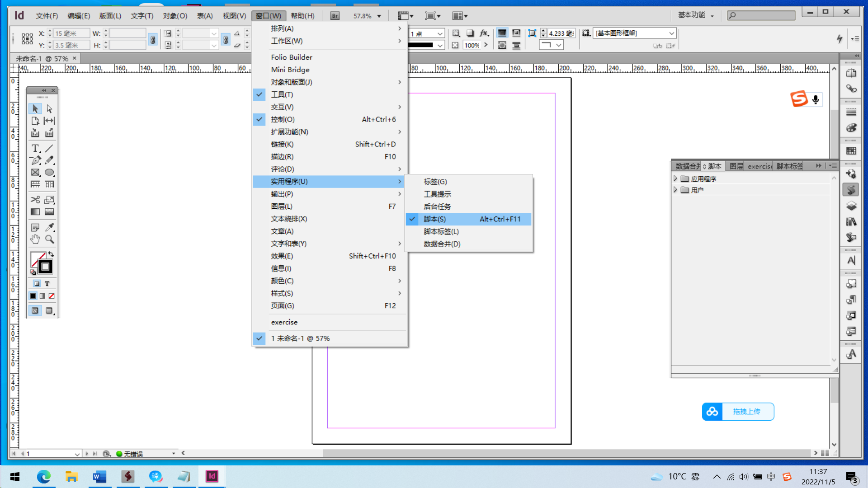
Task: Select the Free Transform tool
Action: [49, 200]
